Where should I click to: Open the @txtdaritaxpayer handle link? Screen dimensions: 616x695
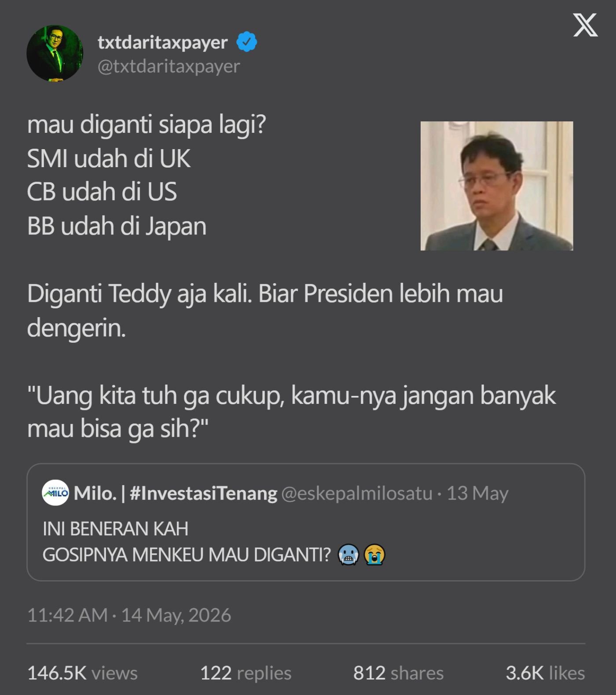click(x=169, y=66)
